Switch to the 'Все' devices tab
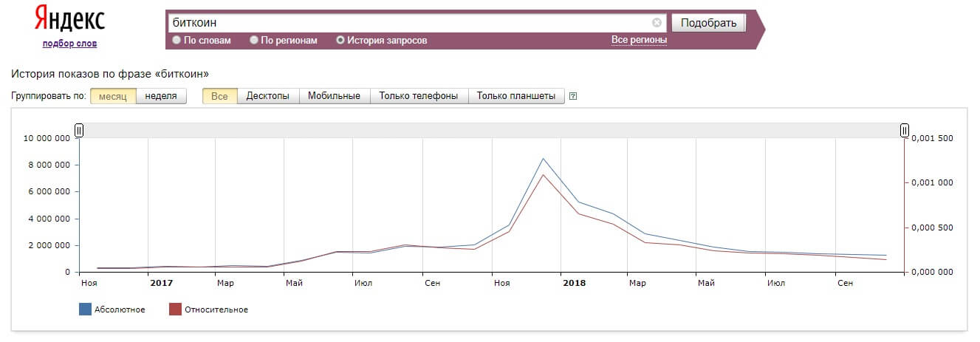980x342 pixels. [x=219, y=96]
